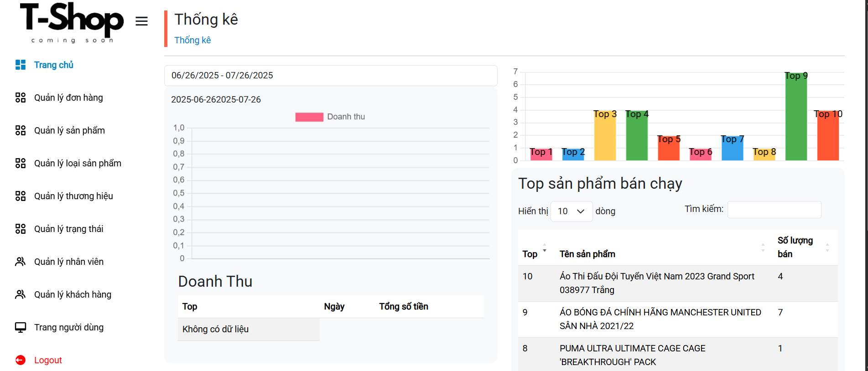Open the rows-per-page dropdown showing 10

click(572, 211)
